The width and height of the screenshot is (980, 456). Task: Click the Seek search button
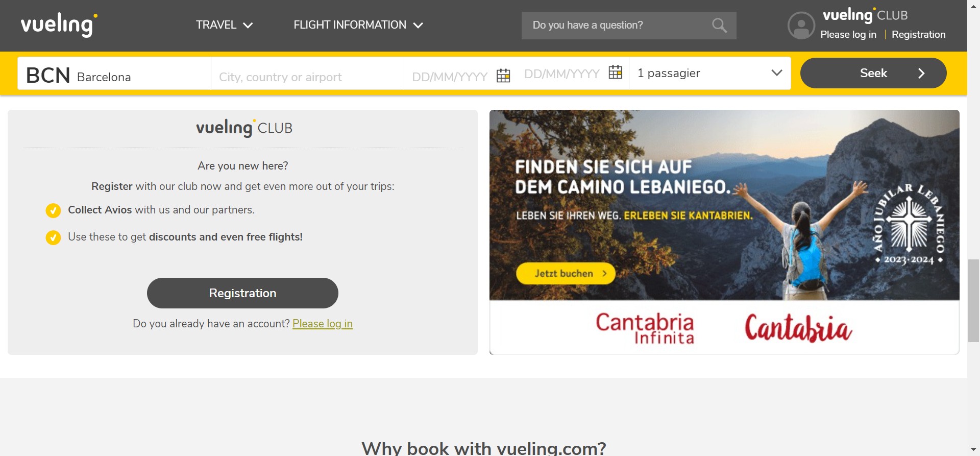(873, 73)
